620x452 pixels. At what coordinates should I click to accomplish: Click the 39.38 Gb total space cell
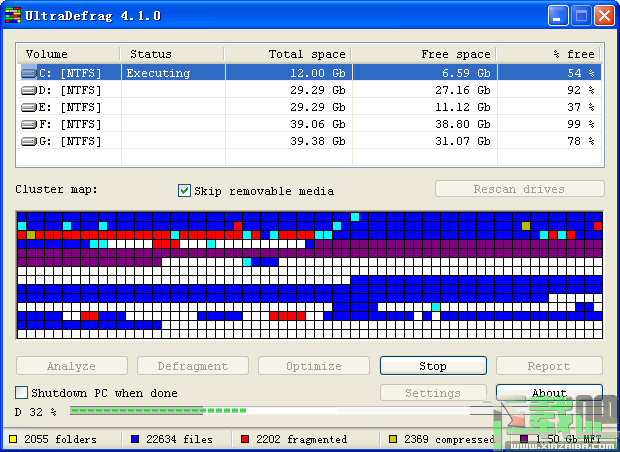coord(289,142)
